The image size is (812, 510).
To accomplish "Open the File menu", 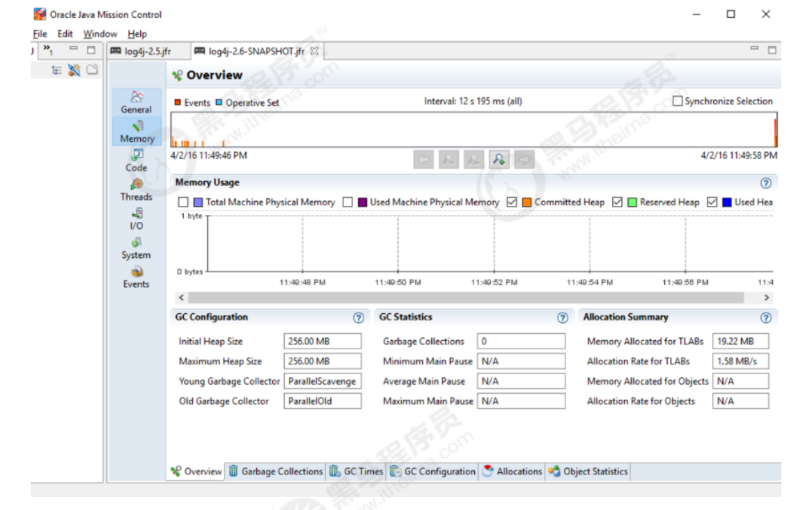I will (40, 33).
